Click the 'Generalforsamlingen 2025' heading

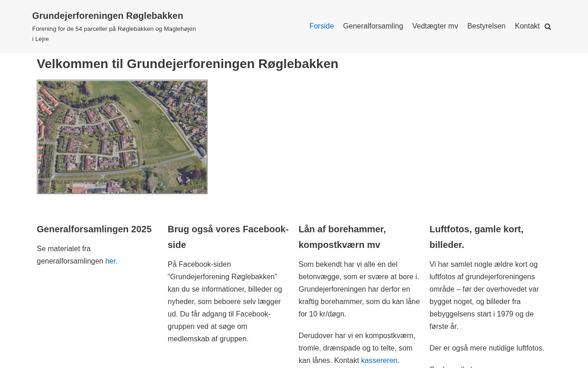94,229
